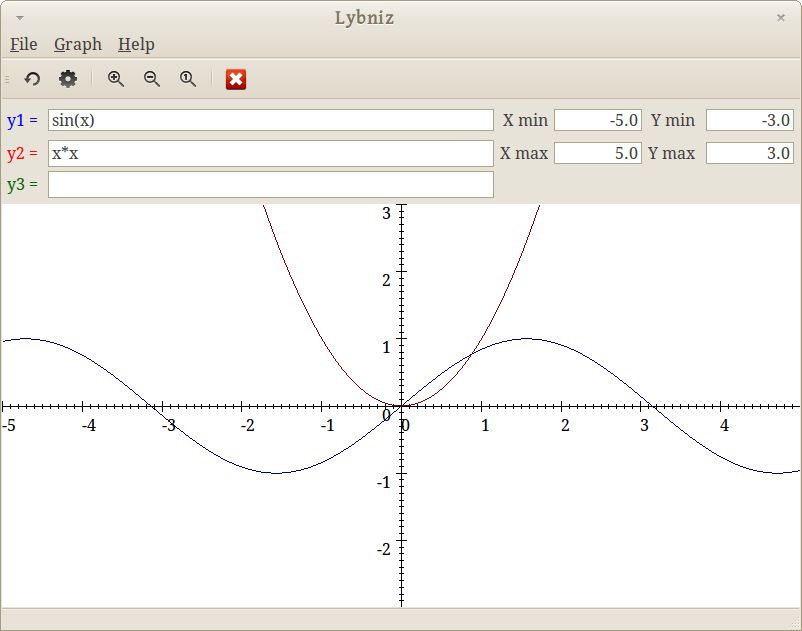The image size is (802, 631).
Task: Focus the y1 field containing sin(x)
Action: 270,120
